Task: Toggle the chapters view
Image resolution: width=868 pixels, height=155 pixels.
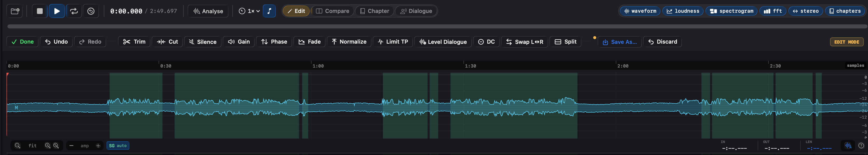Action: [x=845, y=11]
